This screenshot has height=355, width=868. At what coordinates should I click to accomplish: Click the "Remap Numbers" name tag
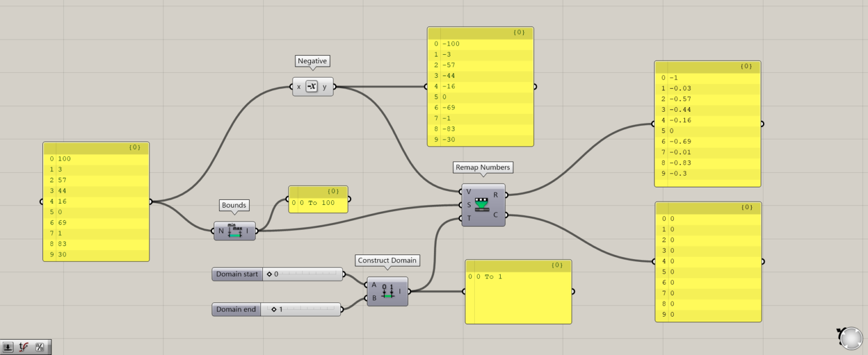point(482,167)
